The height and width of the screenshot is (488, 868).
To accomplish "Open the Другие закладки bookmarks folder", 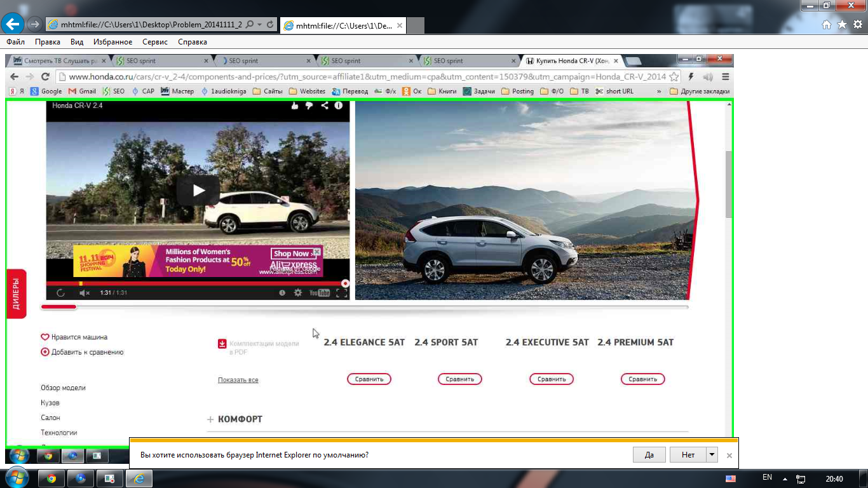I will 700,91.
